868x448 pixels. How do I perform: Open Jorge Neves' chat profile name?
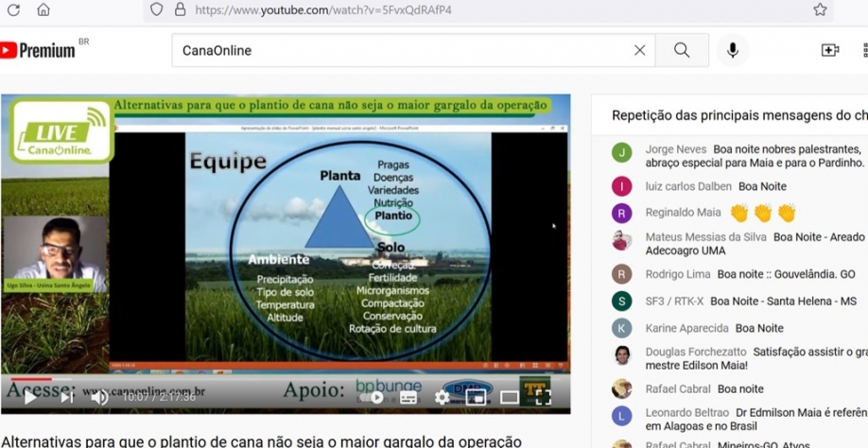pos(675,149)
